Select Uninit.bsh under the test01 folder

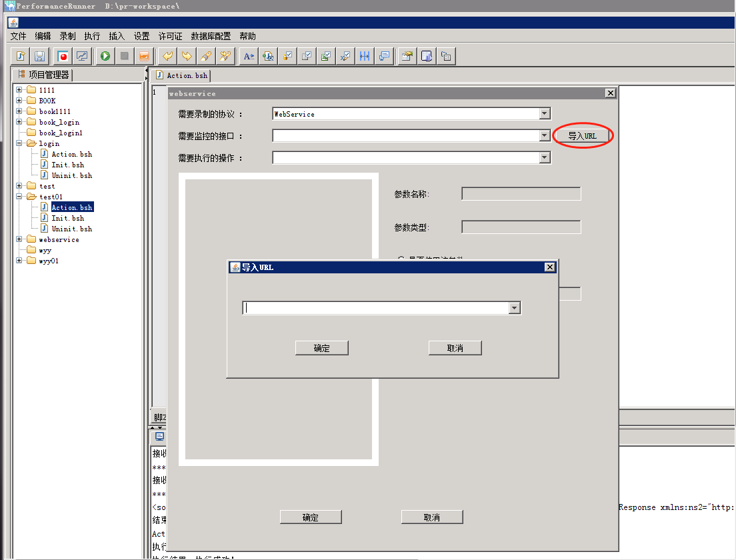(x=71, y=229)
